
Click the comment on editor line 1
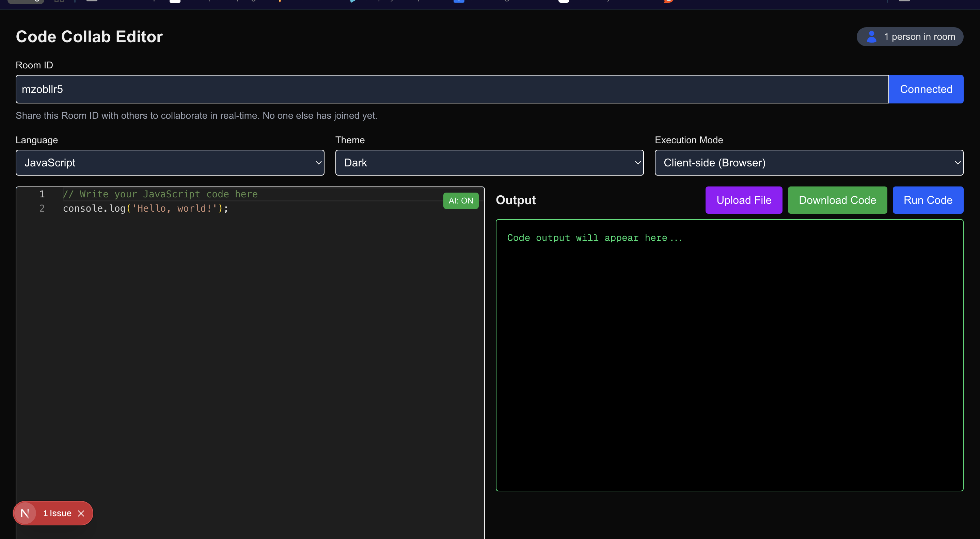[x=160, y=194]
